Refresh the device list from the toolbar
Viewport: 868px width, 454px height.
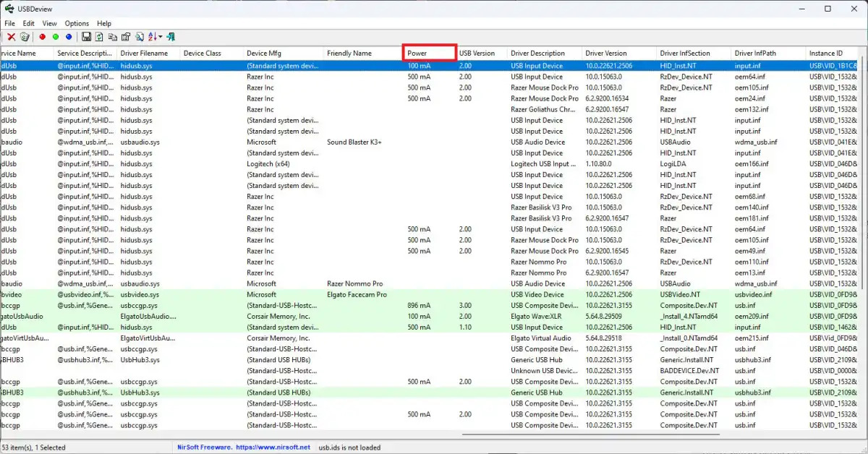tap(99, 37)
